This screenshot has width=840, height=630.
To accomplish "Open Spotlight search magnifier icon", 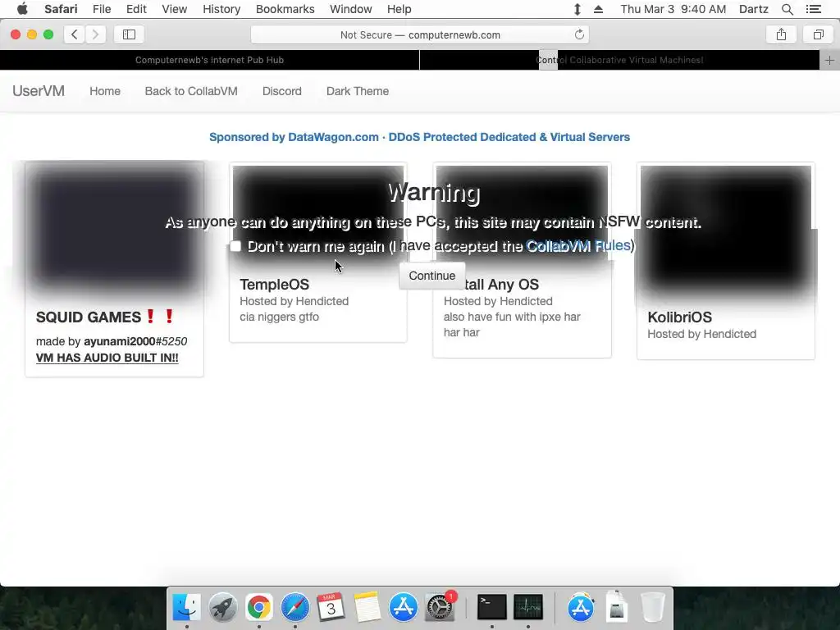I will tap(787, 9).
